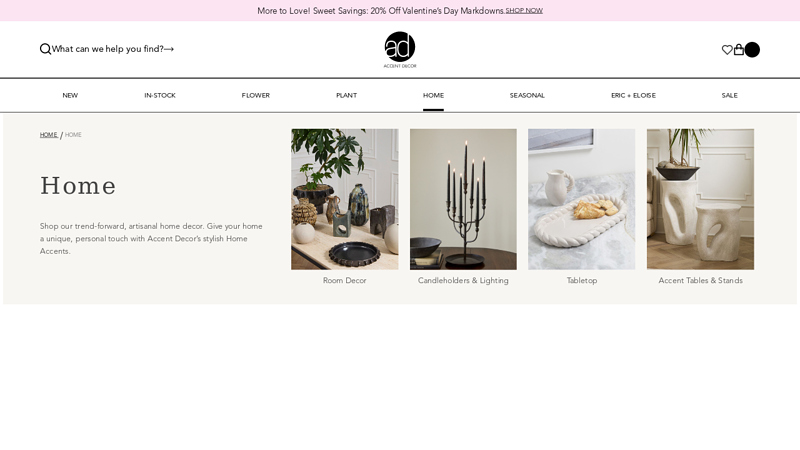Open the IN-STOCK menu item
Image resolution: width=800 pixels, height=450 pixels.
tap(160, 95)
